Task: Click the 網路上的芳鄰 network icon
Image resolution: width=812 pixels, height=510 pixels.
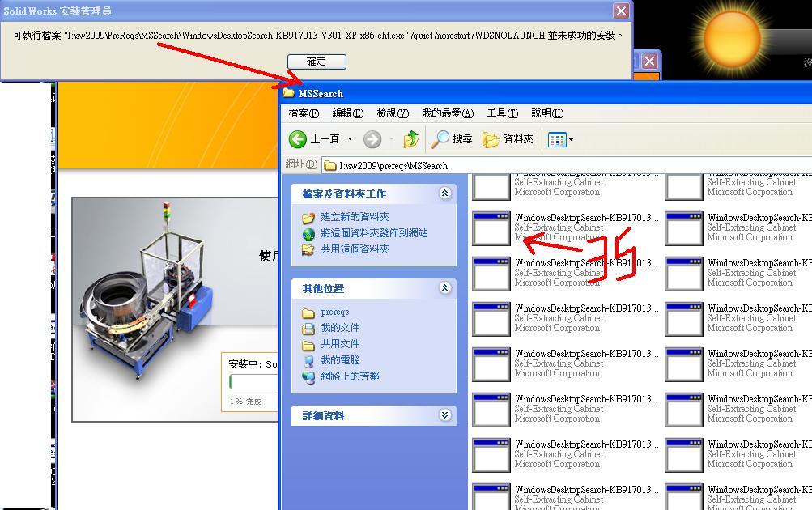Action: [x=308, y=377]
